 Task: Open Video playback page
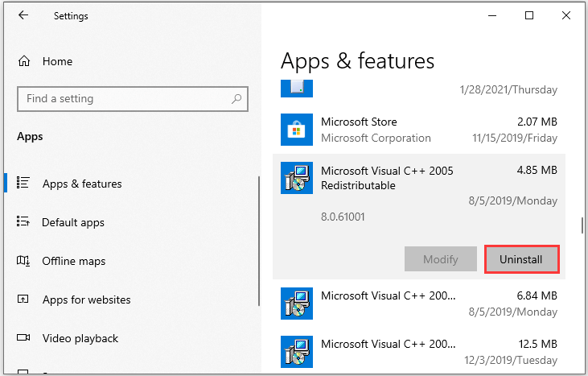tap(80, 338)
